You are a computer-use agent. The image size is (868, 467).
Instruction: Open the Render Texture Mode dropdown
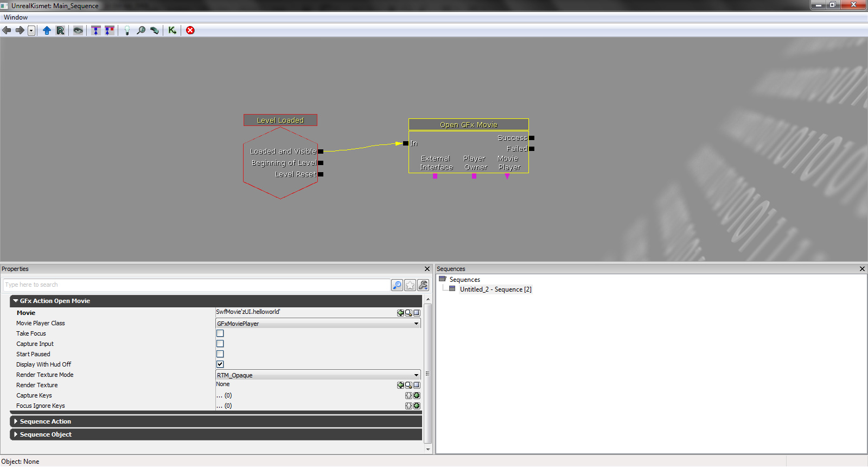point(416,375)
